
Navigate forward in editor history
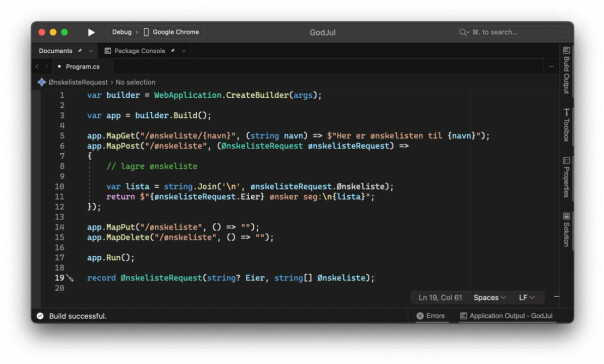[47, 67]
